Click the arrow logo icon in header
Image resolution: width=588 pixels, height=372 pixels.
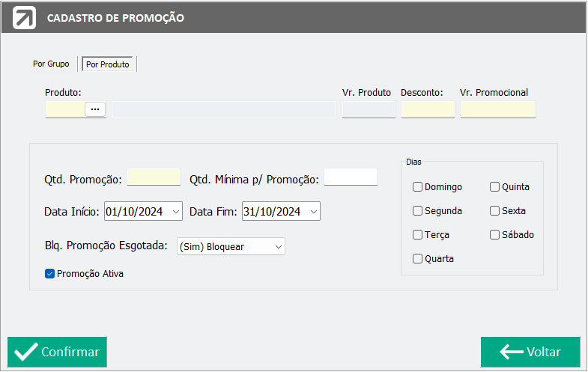(25, 18)
